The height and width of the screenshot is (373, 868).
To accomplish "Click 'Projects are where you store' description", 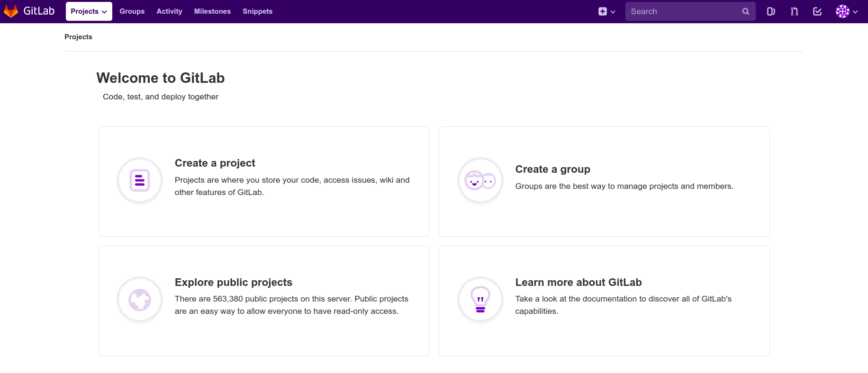I will 292,186.
